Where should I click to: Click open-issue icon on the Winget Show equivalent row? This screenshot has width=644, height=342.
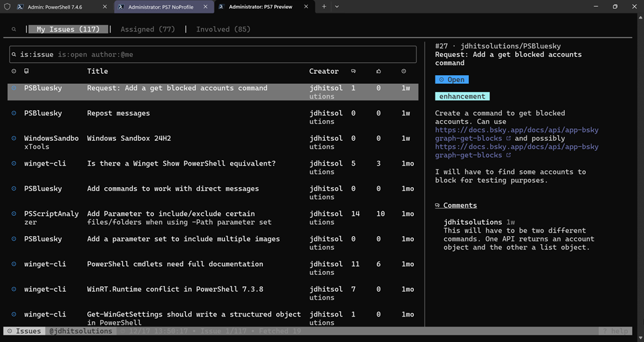point(14,164)
